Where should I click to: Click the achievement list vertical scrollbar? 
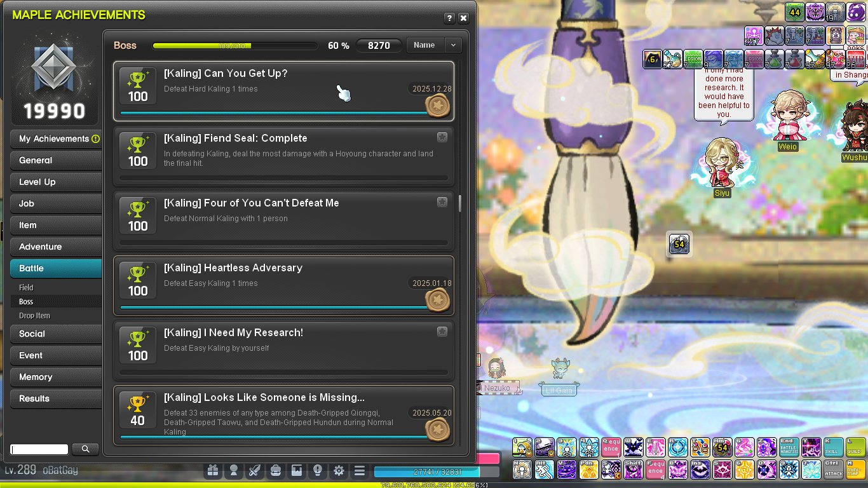(x=459, y=203)
